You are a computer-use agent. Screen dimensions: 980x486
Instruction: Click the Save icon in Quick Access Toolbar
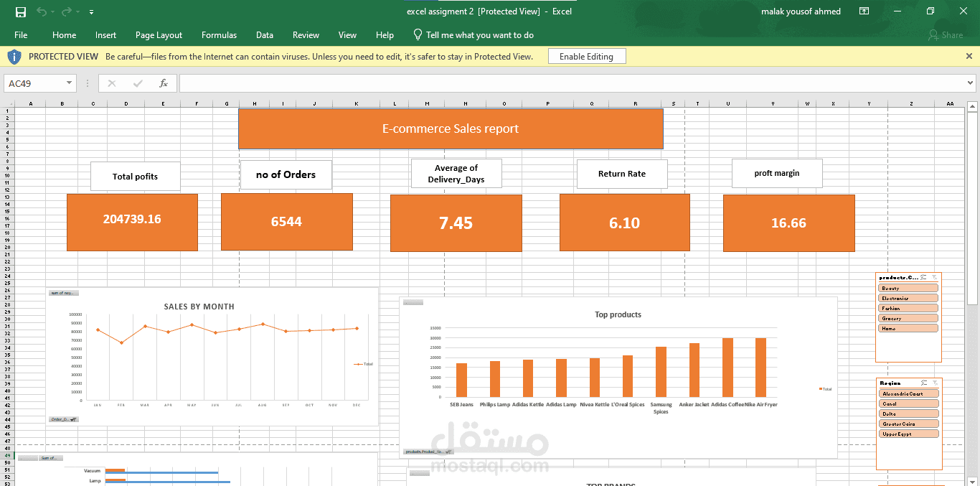[20, 11]
